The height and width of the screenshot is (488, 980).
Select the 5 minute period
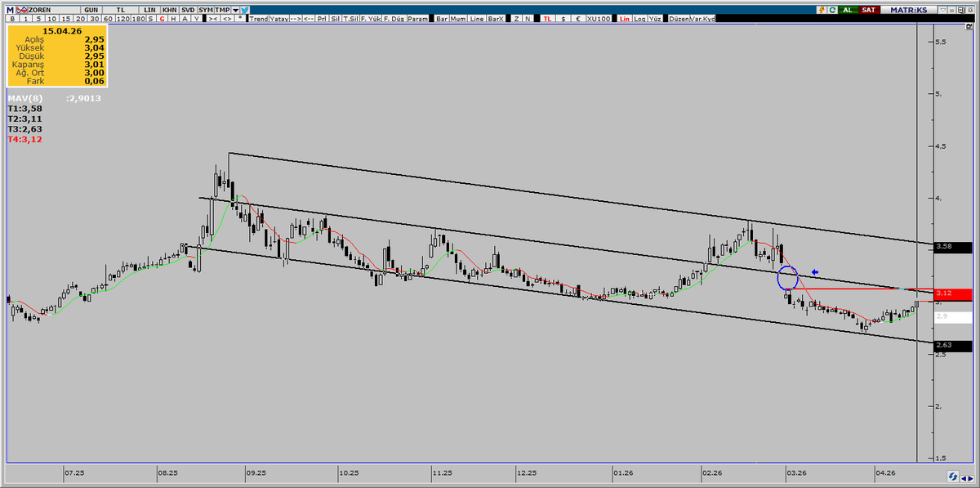pos(38,19)
